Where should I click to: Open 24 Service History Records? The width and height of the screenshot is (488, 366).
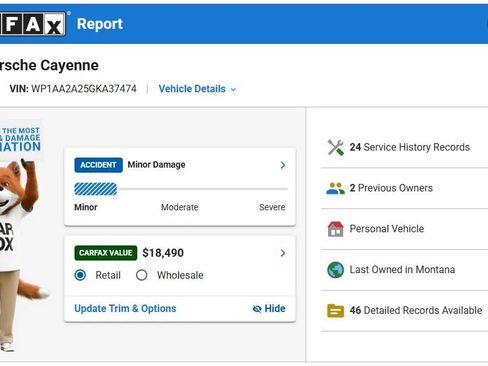tap(410, 147)
